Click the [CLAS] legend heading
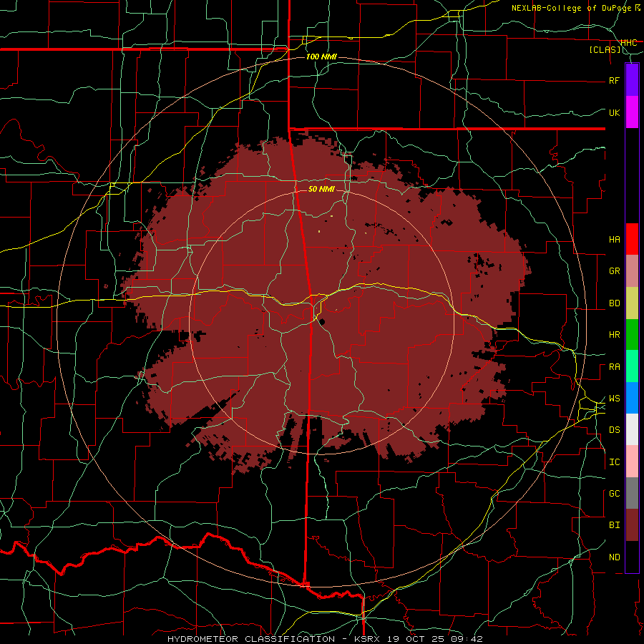 tap(605, 49)
